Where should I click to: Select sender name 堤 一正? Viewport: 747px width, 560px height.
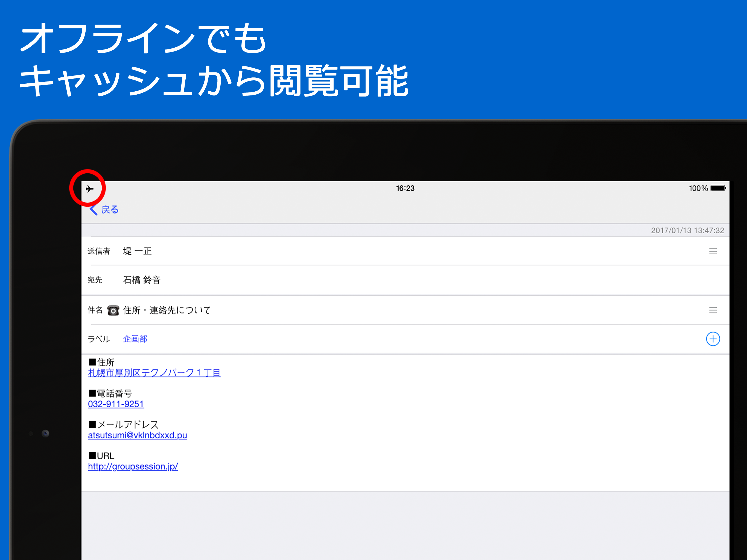point(137,251)
